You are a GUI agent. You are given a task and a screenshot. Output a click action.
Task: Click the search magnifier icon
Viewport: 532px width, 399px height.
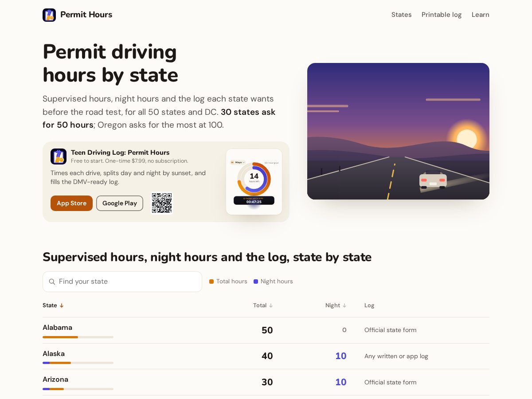coord(52,282)
